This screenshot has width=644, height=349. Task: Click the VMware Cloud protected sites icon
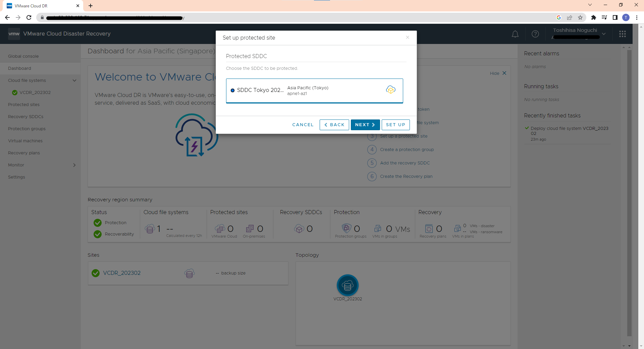pos(220,229)
